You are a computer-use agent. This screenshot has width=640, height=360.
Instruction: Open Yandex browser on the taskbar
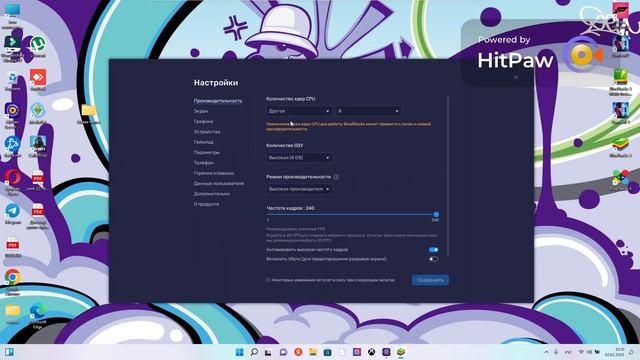point(298,352)
